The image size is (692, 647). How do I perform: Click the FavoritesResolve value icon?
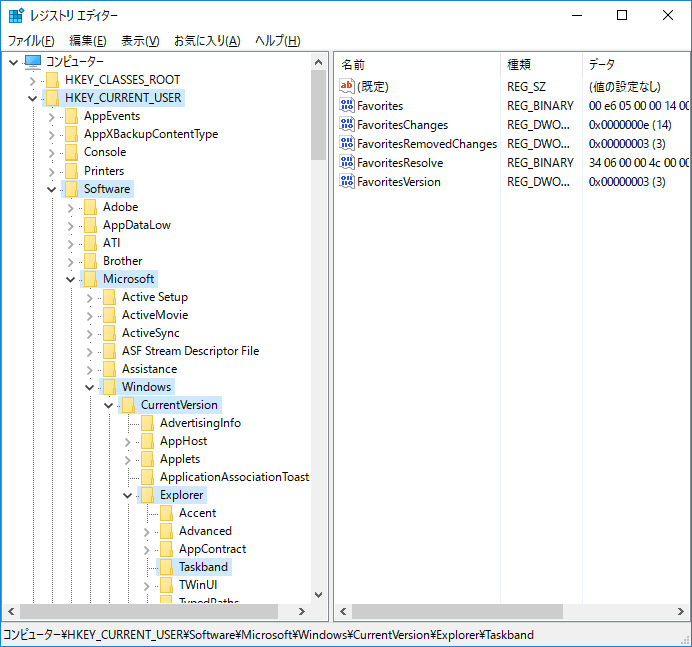tap(347, 162)
